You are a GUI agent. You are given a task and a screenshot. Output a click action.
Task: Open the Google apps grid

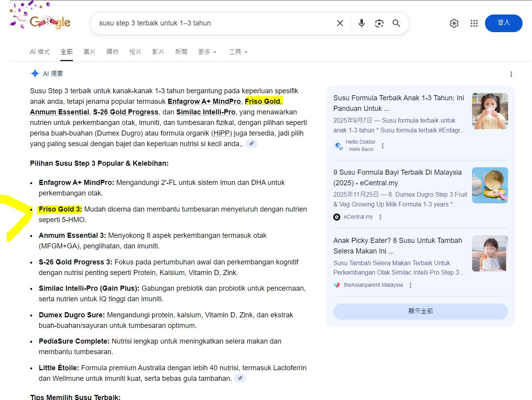(474, 24)
